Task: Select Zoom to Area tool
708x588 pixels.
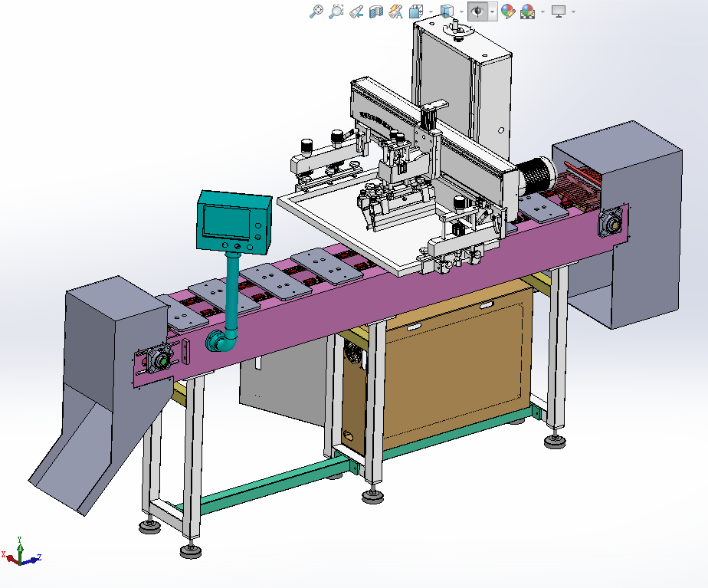Action: [x=336, y=11]
